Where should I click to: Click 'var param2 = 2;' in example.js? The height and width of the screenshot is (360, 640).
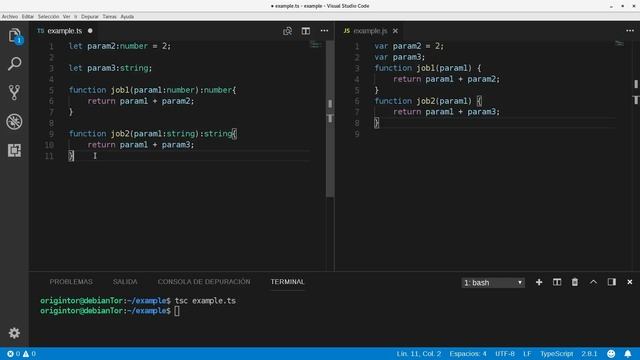(409, 46)
